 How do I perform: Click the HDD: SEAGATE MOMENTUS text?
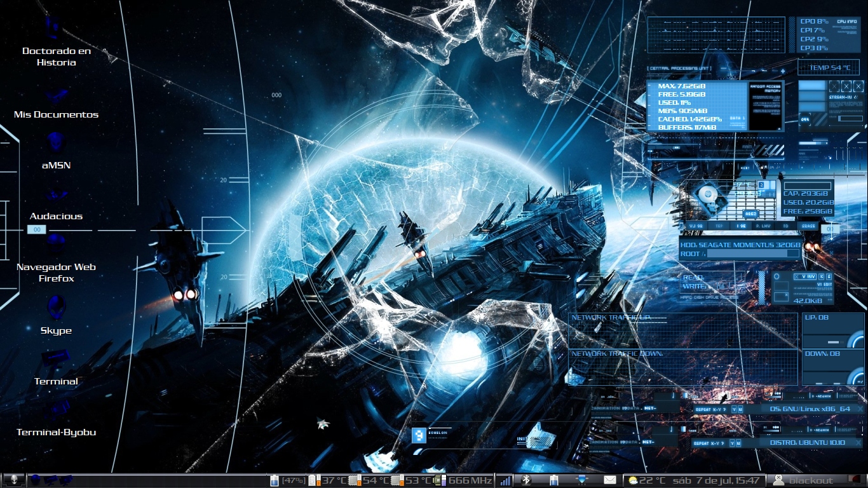[x=740, y=245]
